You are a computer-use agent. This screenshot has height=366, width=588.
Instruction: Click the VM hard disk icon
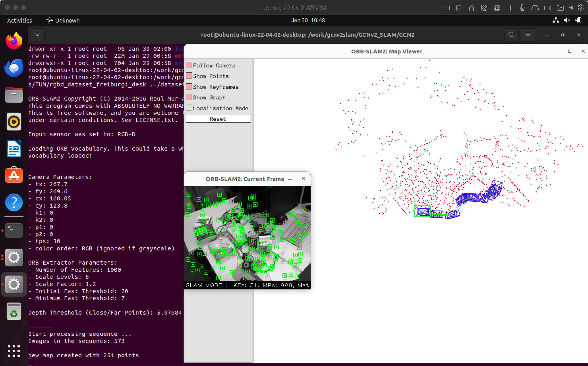[535, 8]
